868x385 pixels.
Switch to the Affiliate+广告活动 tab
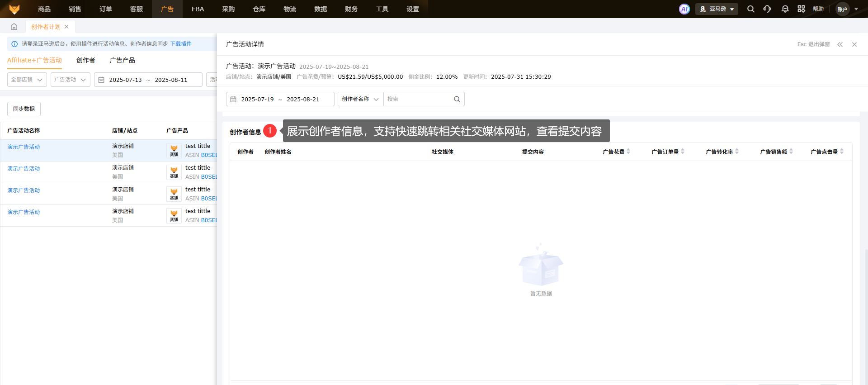(x=34, y=60)
